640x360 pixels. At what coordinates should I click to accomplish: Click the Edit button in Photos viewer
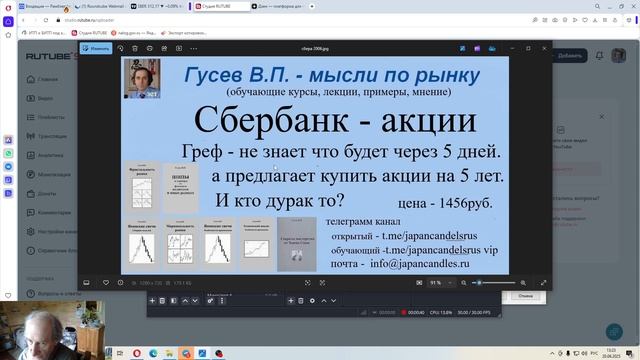[96, 49]
